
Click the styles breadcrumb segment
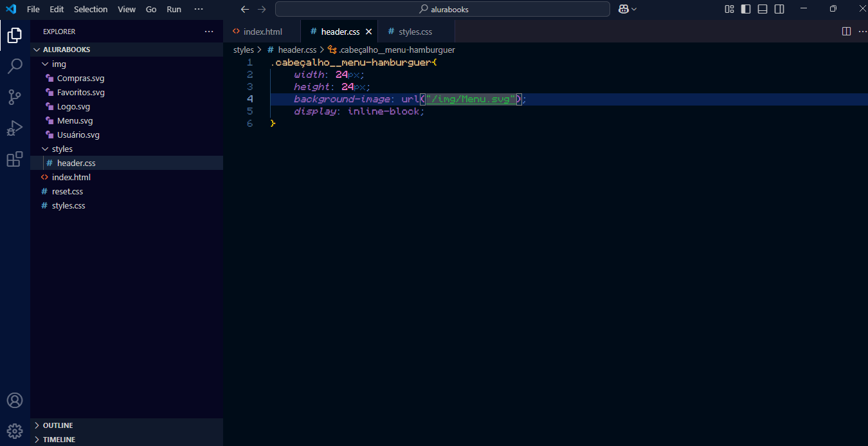244,50
